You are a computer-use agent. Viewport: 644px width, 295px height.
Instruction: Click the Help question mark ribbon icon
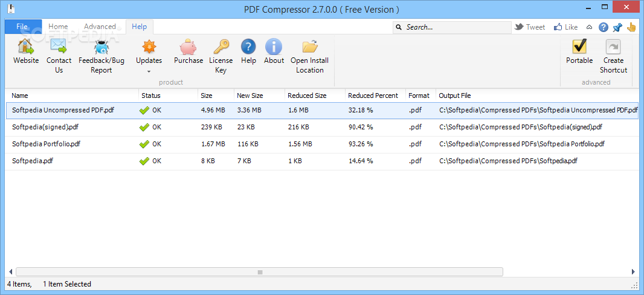point(248,47)
